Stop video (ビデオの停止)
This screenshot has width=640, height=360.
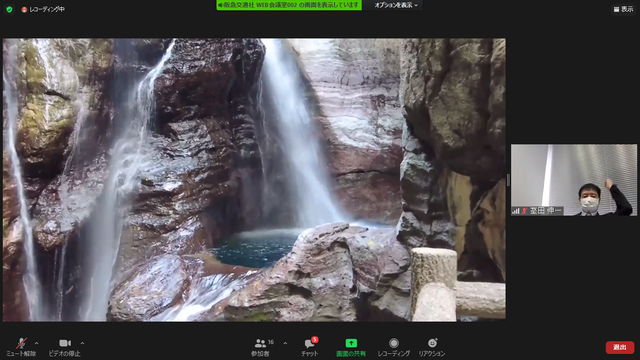pyautogui.click(x=64, y=347)
